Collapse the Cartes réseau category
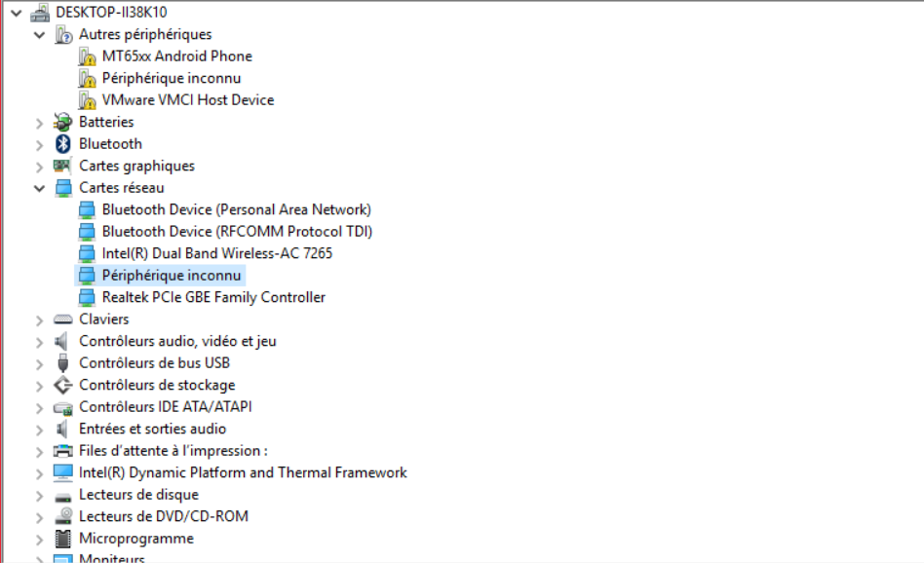The height and width of the screenshot is (563, 924). pyautogui.click(x=39, y=188)
